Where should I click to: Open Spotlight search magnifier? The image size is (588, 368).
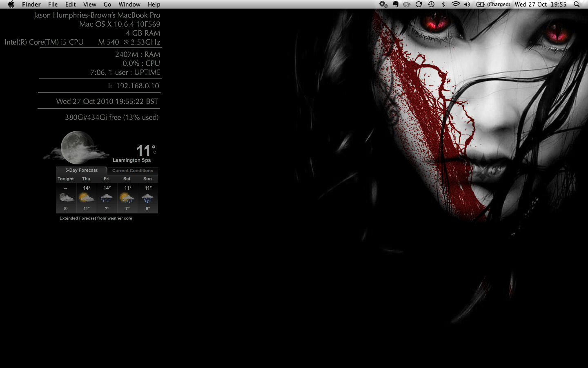coord(577,4)
